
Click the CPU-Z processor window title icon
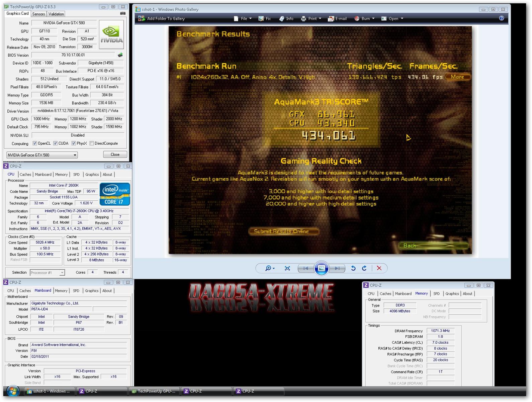coord(6,166)
